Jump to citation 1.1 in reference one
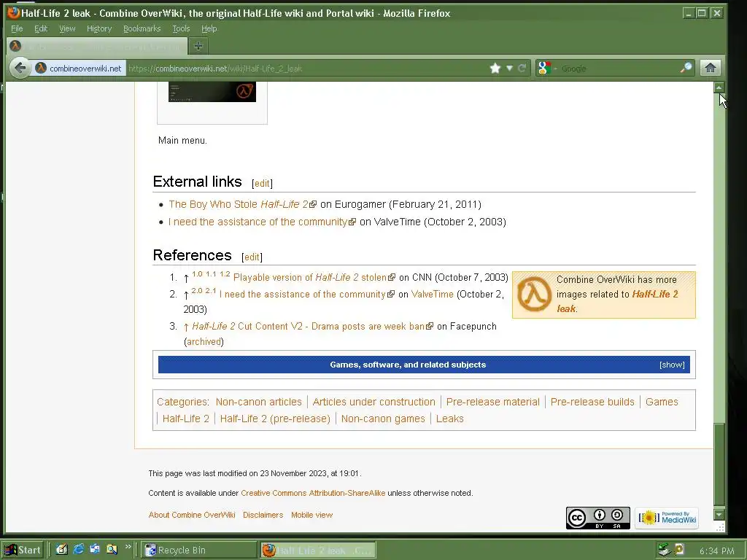Screen dimensions: 747x560 (x=211, y=274)
